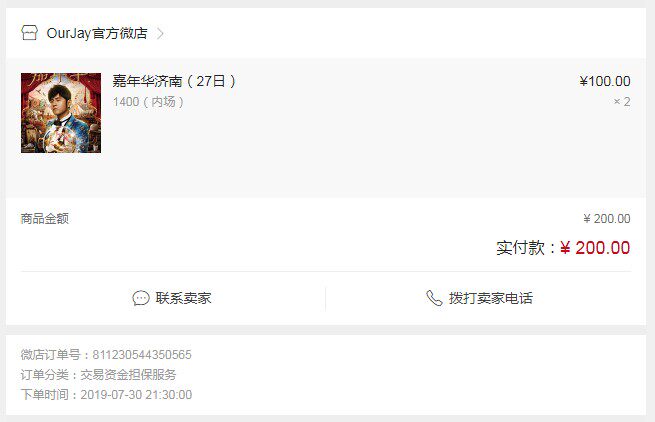Click the ×2 quantity label
Image resolution: width=655 pixels, height=422 pixels.
pos(622,102)
